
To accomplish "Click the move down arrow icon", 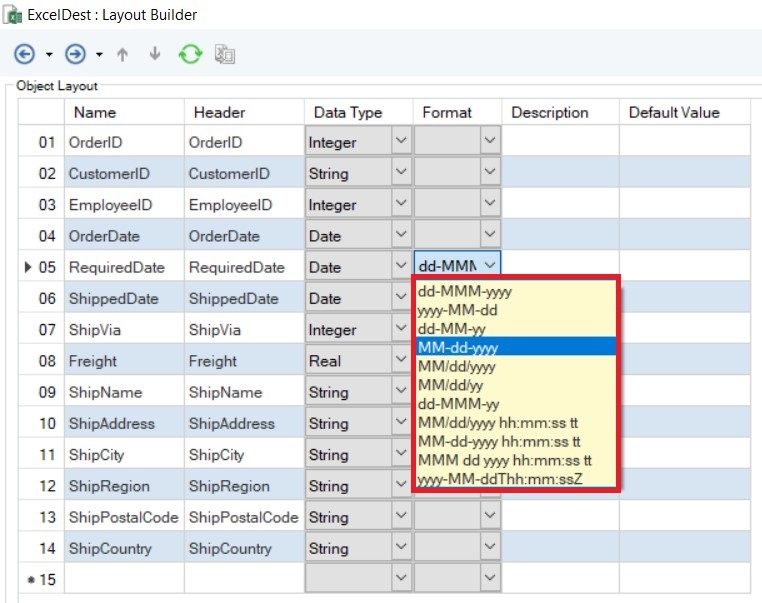I will point(154,54).
